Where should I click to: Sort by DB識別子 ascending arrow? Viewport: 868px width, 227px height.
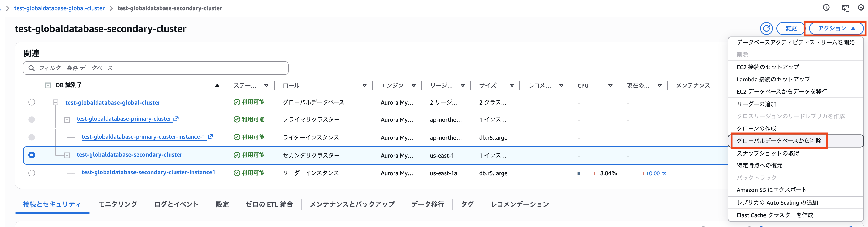point(217,86)
